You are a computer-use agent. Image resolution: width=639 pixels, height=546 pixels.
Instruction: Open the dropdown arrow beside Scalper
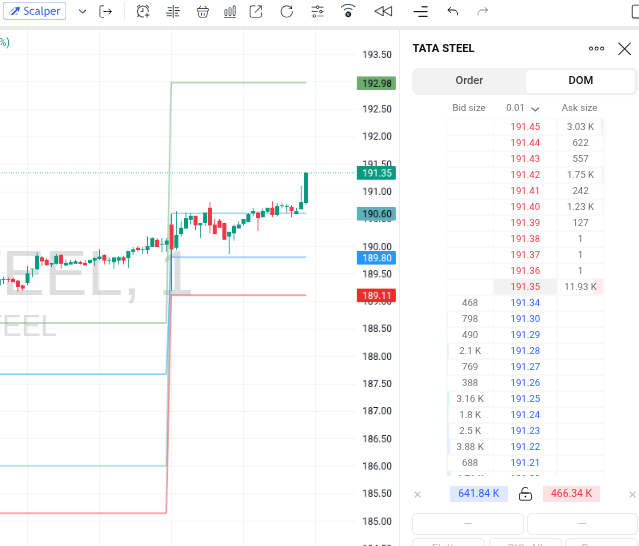(x=82, y=11)
